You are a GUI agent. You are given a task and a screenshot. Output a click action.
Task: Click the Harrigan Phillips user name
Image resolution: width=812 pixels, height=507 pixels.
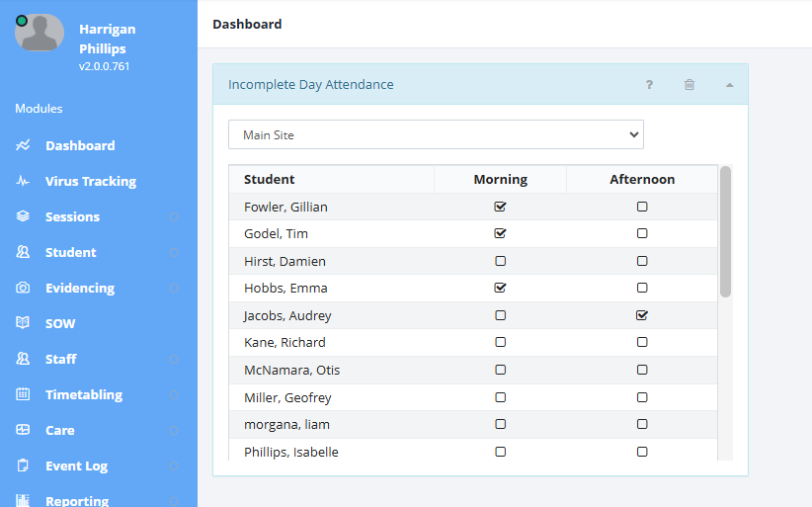click(x=108, y=39)
